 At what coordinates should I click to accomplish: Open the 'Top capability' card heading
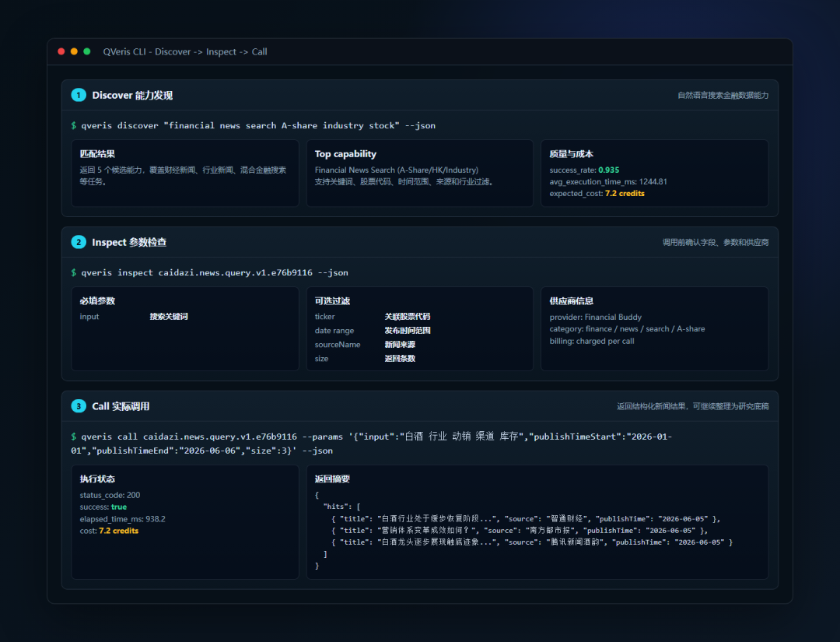(345, 154)
